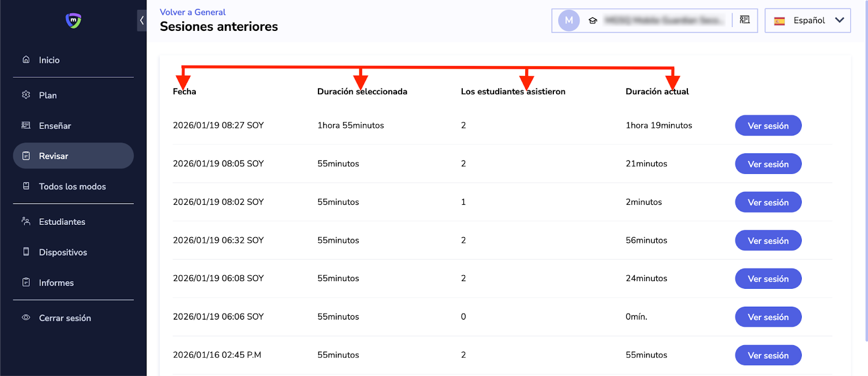Click the Enseñar teaching icon in sidebar
This screenshot has width=868, height=376.
coord(26,125)
